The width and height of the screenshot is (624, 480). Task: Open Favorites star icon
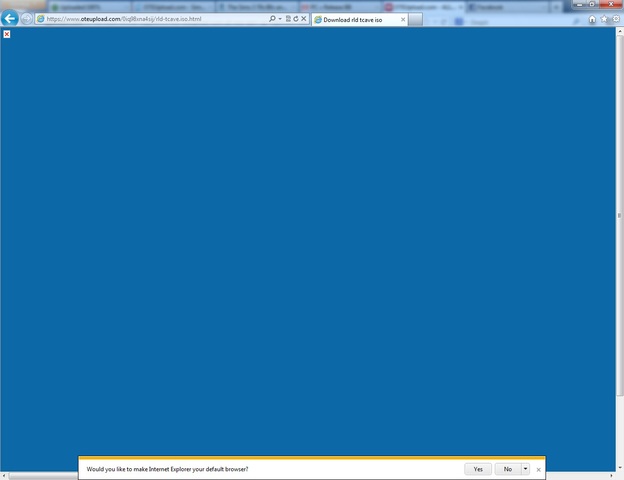coord(604,19)
